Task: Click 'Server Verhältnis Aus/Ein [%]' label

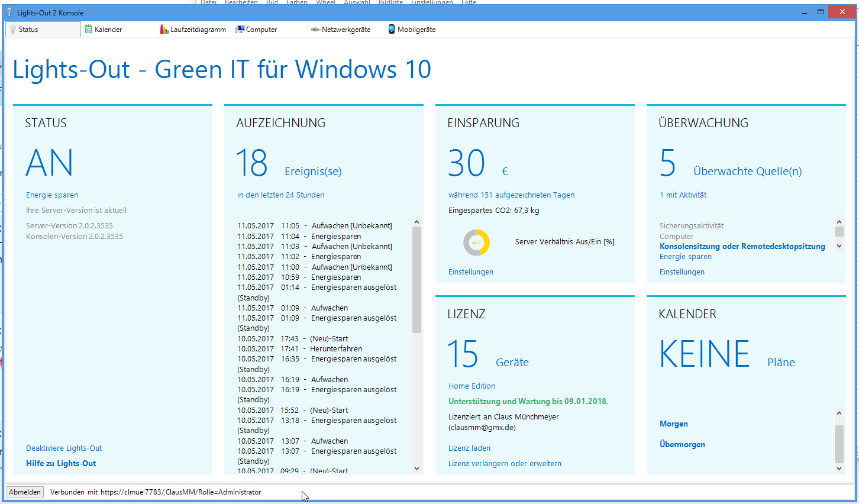Action: (565, 242)
